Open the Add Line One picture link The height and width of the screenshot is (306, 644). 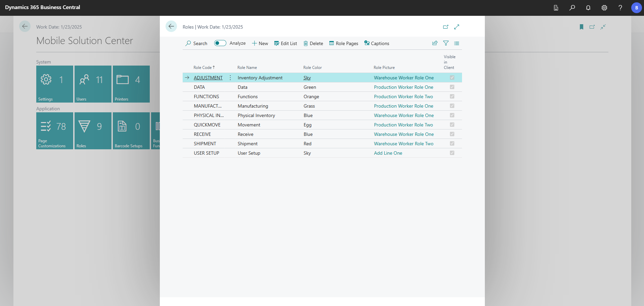click(388, 153)
